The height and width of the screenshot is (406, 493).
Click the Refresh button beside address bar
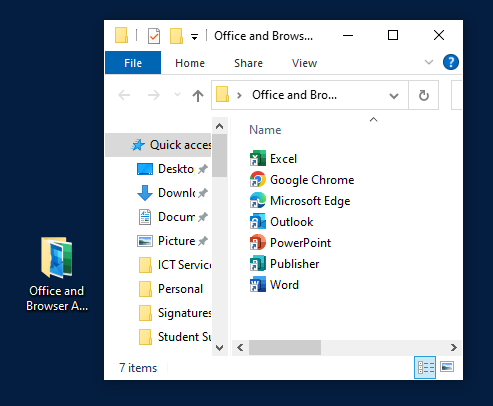[x=423, y=95]
